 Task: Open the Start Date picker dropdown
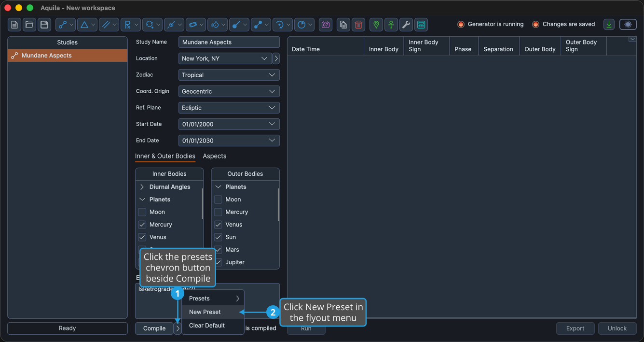tap(229, 124)
